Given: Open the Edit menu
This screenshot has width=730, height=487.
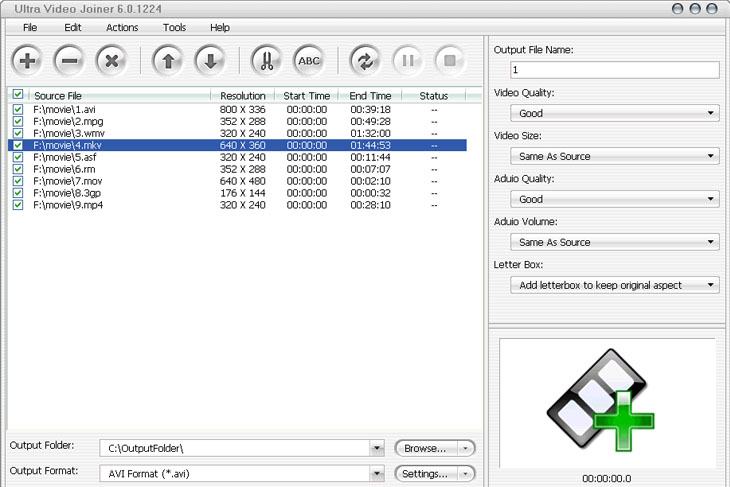Looking at the screenshot, I should [x=73, y=27].
